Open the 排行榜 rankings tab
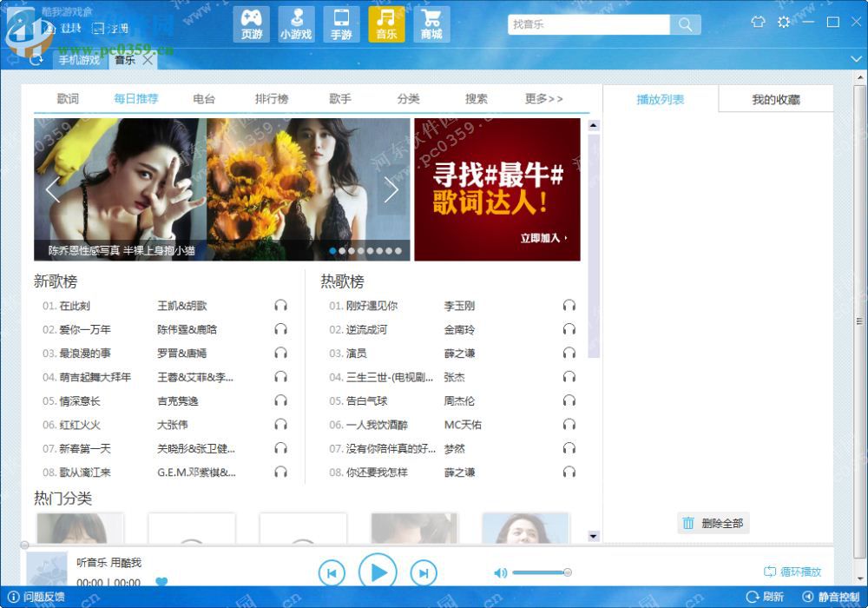The height and width of the screenshot is (608, 868). [273, 99]
